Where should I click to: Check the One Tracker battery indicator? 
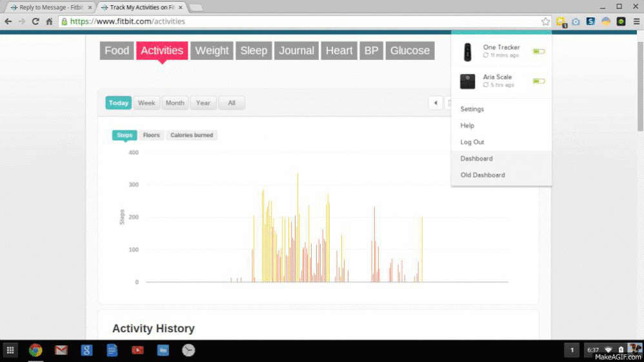point(539,52)
